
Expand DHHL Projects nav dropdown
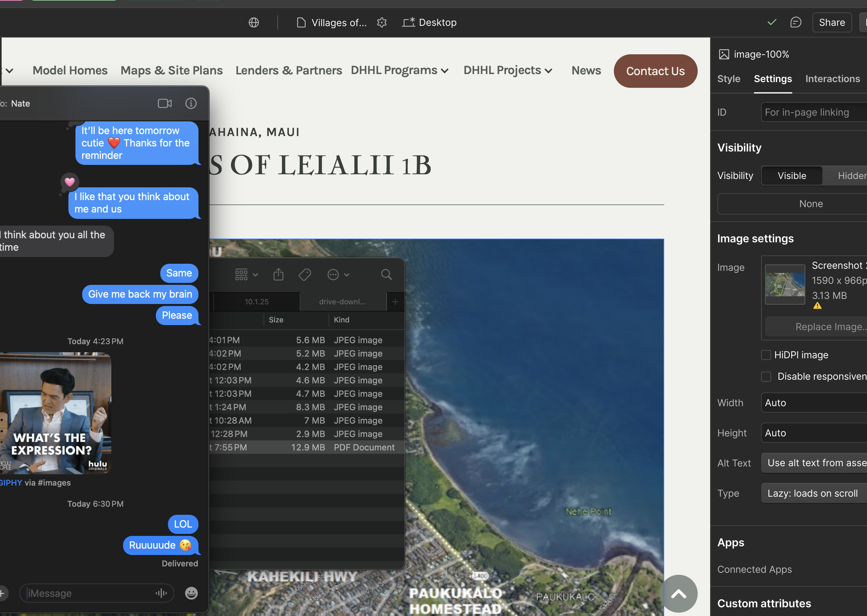(x=508, y=71)
